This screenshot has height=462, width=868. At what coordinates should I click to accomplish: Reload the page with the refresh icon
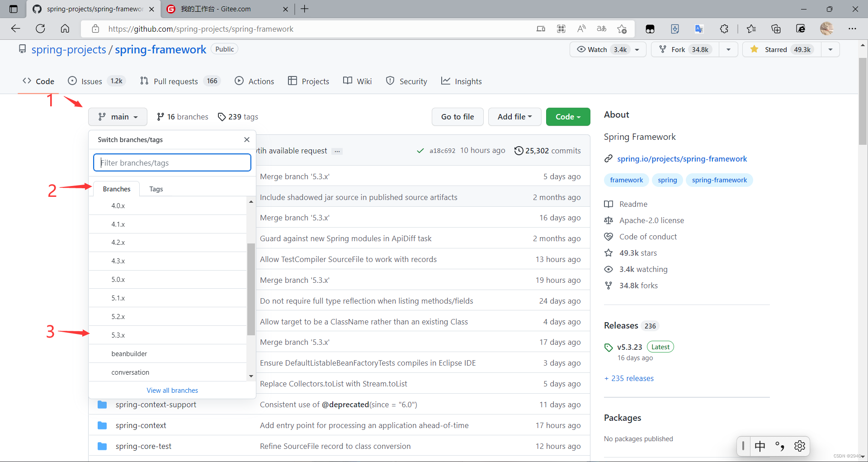point(40,29)
